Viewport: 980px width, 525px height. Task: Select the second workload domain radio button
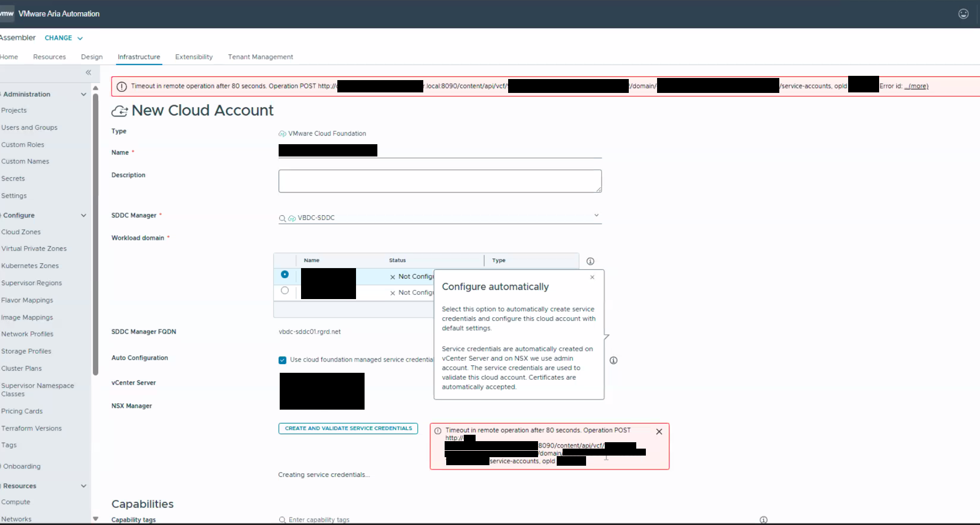point(284,291)
